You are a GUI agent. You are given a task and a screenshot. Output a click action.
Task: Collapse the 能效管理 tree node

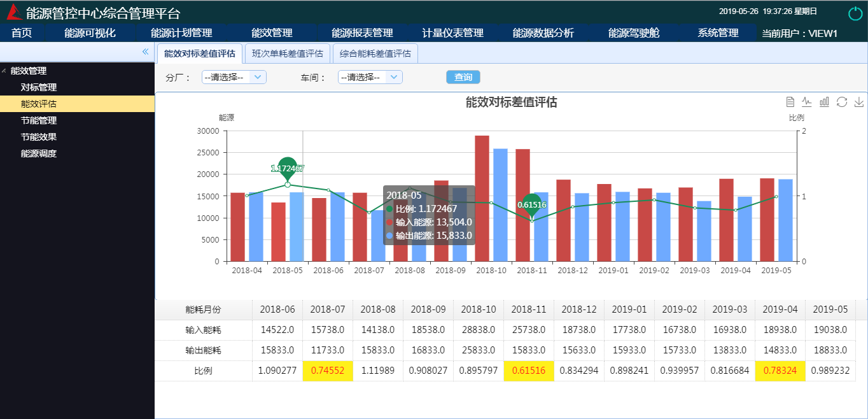tap(4, 71)
